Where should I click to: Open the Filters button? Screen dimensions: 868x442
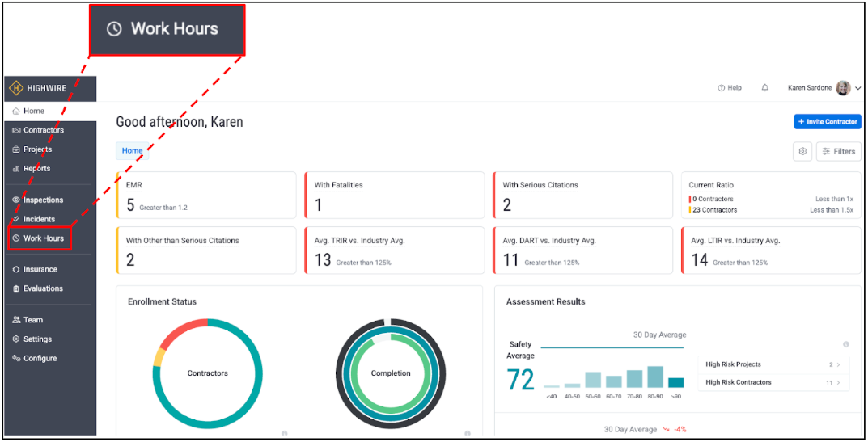[838, 151]
